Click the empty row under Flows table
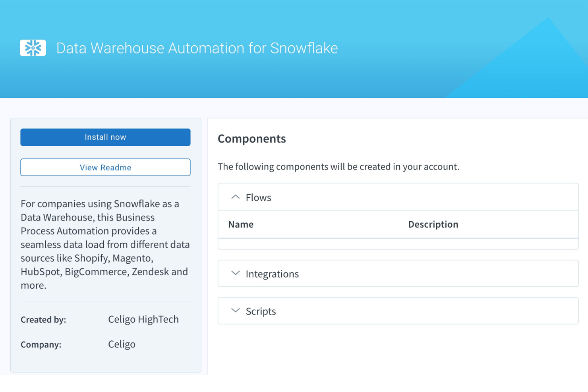 398,244
